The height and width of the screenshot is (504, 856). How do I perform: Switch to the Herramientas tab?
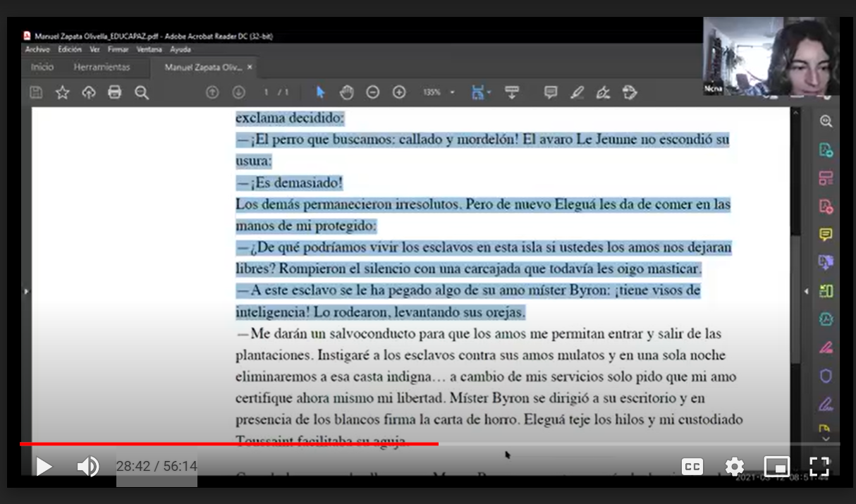pos(102,68)
